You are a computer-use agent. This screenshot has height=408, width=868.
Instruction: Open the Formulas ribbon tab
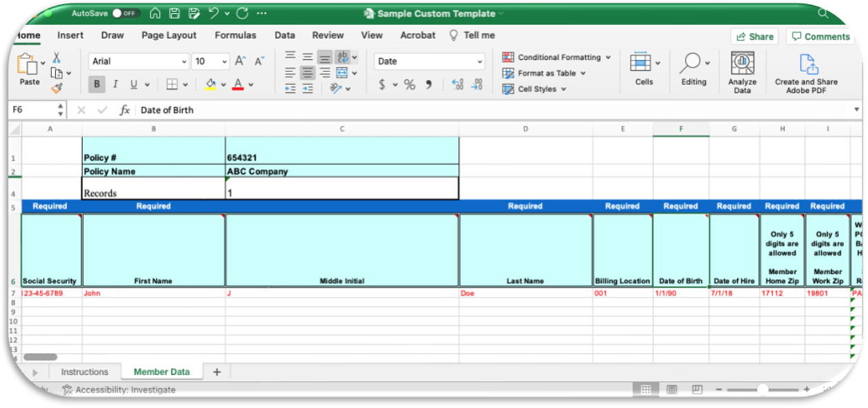click(x=235, y=35)
